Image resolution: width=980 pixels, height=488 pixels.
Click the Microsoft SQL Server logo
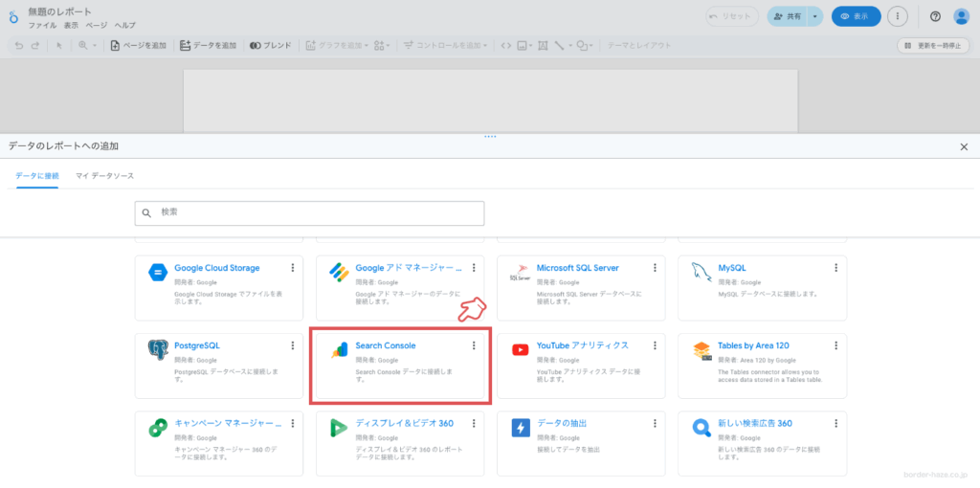(x=520, y=273)
